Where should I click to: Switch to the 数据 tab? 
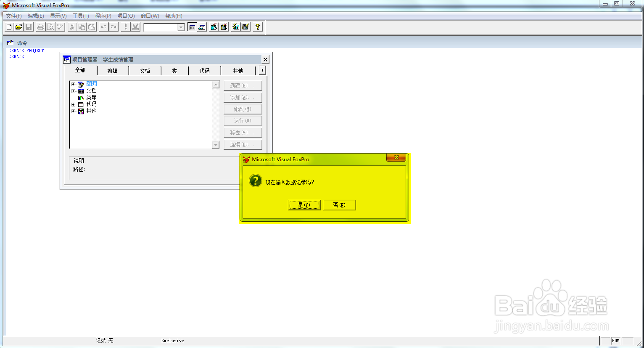point(113,71)
